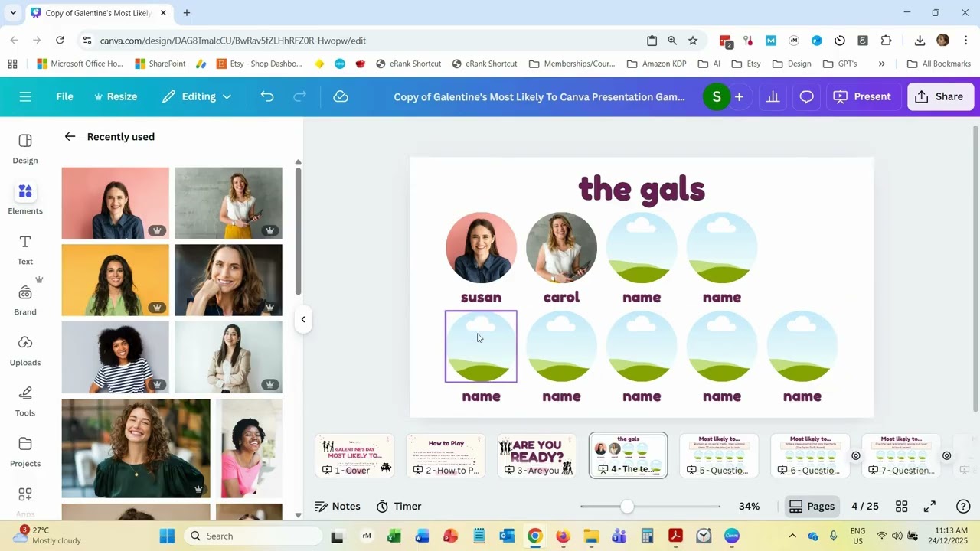Show more bookmarks with chevron
This screenshot has height=551, width=980.
(x=882, y=64)
